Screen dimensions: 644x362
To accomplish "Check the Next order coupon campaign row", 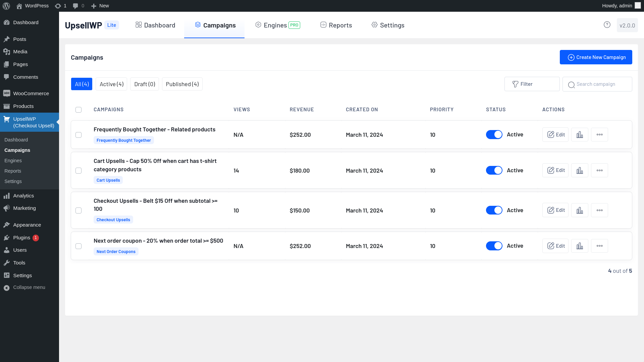I will [x=78, y=246].
